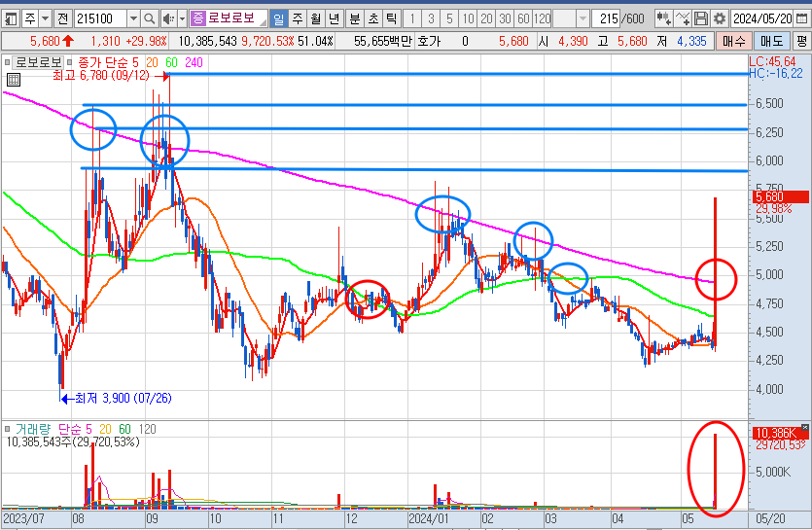Choose interval 20 button in top toolbar
Viewport: 812px width, 530px height.
tap(486, 19)
